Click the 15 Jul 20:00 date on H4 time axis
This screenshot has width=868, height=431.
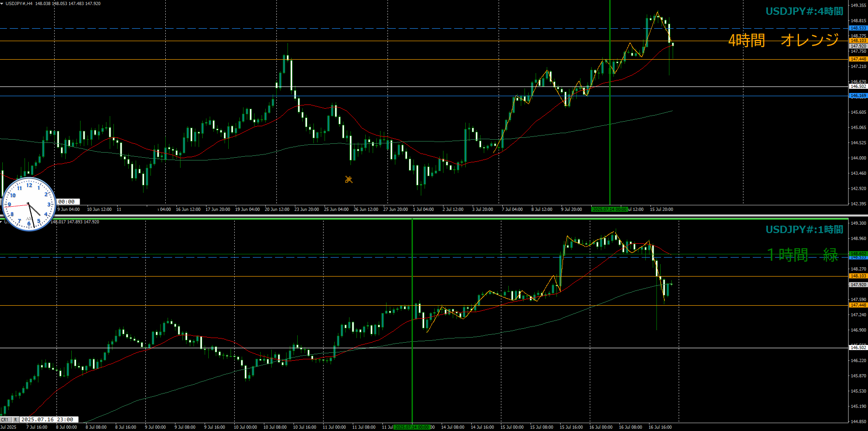tap(661, 209)
